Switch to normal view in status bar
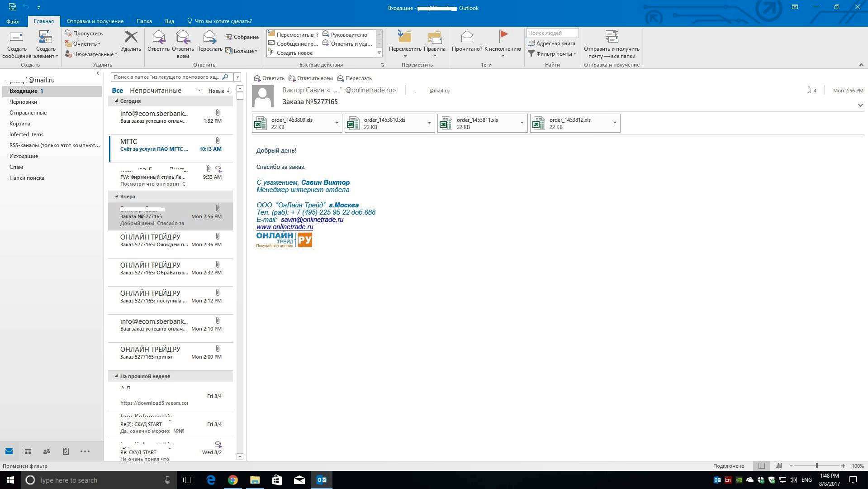Viewport: 868px width, 489px height. click(x=762, y=466)
